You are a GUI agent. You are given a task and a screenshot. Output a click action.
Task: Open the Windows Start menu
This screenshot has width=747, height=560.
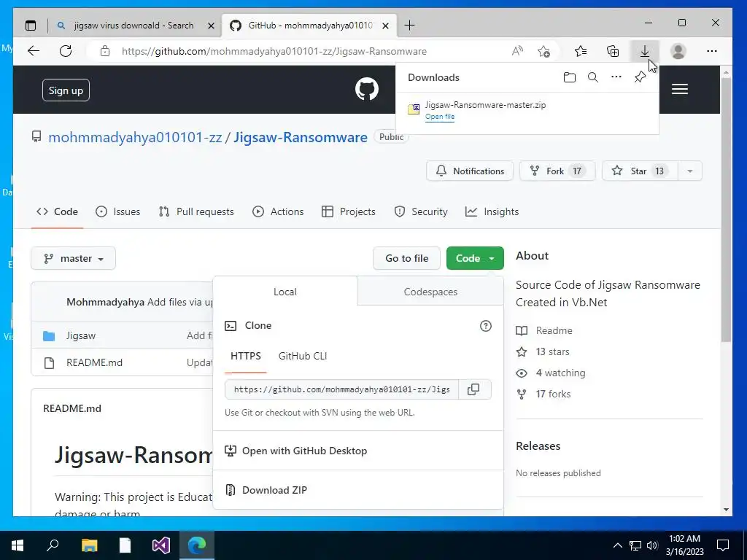click(18, 545)
